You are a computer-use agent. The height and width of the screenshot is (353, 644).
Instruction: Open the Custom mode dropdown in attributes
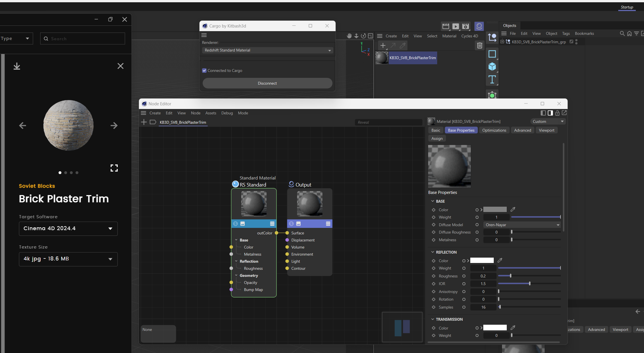(548, 121)
